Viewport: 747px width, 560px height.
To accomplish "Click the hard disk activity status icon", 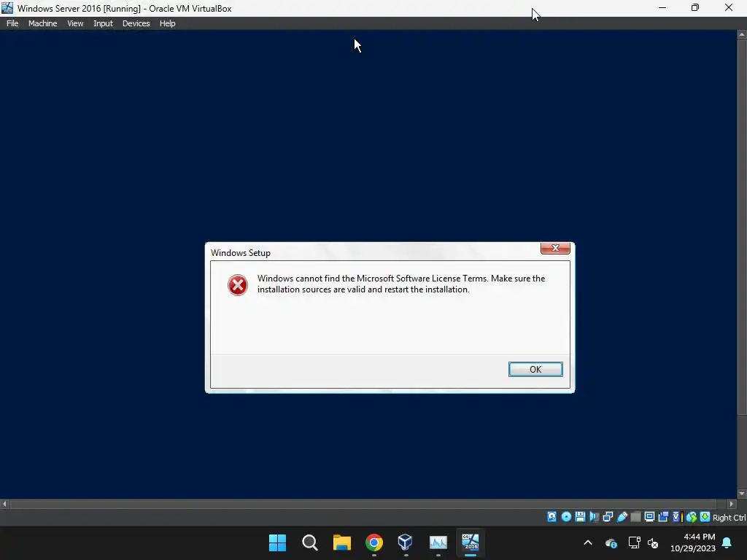I will (551, 517).
